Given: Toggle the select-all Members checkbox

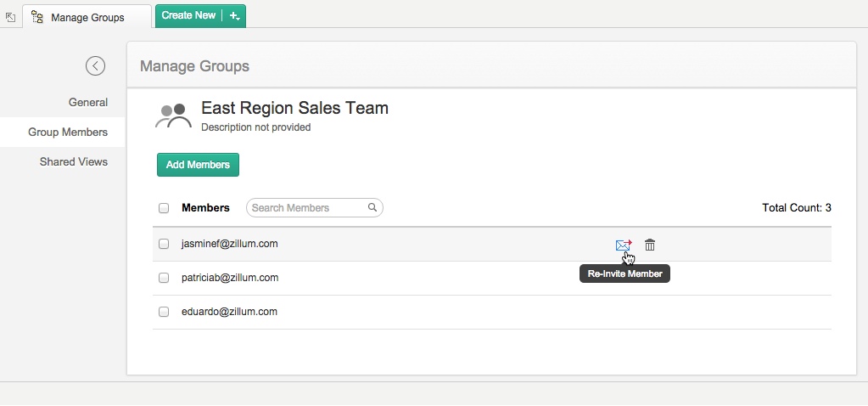Looking at the screenshot, I should click(164, 208).
